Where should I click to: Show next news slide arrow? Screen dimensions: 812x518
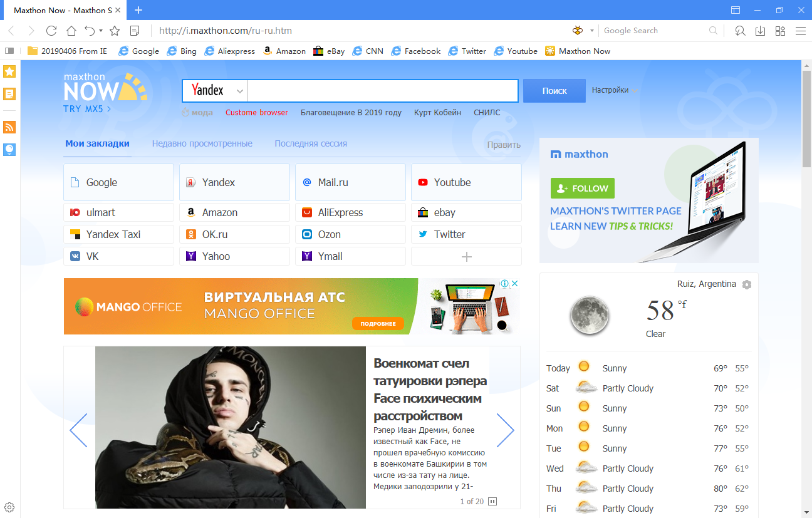505,430
